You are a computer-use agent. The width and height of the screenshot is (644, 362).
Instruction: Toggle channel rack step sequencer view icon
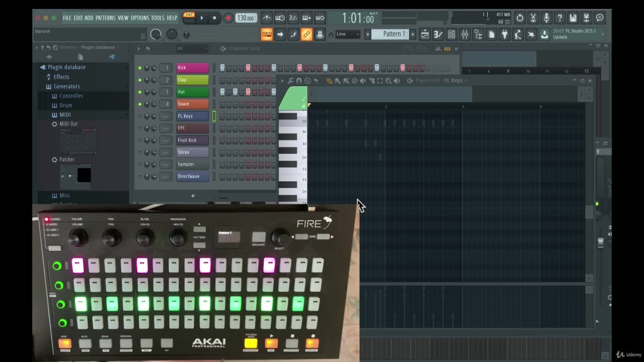[x=447, y=49]
